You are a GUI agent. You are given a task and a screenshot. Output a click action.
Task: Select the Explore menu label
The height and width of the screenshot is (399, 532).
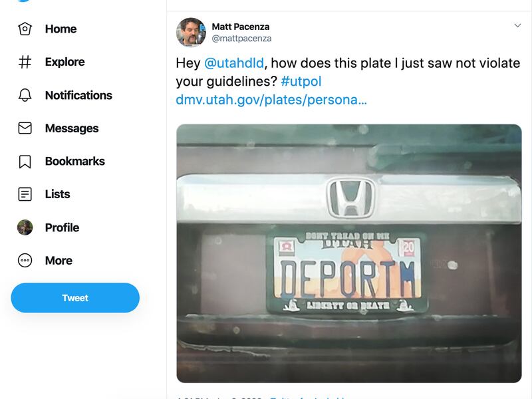pos(65,62)
